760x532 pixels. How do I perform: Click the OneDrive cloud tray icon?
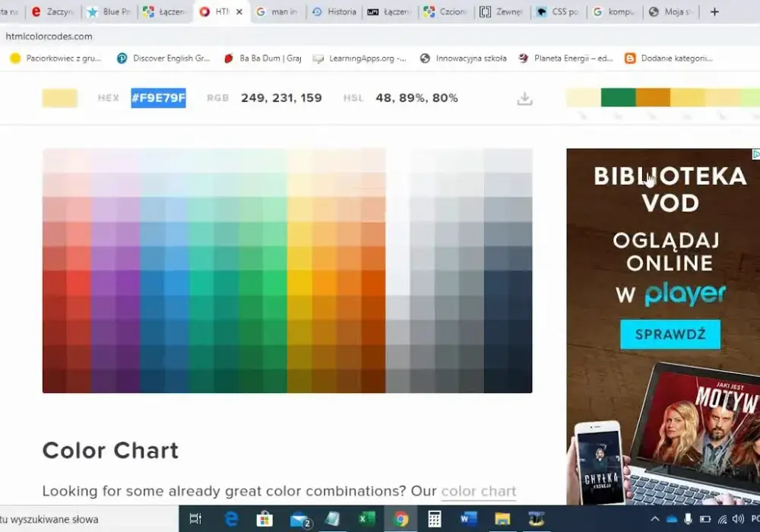pos(672,519)
